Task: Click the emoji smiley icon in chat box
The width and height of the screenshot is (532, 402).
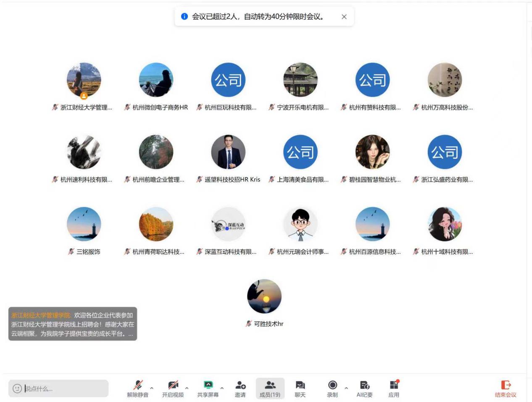Action: (17, 389)
